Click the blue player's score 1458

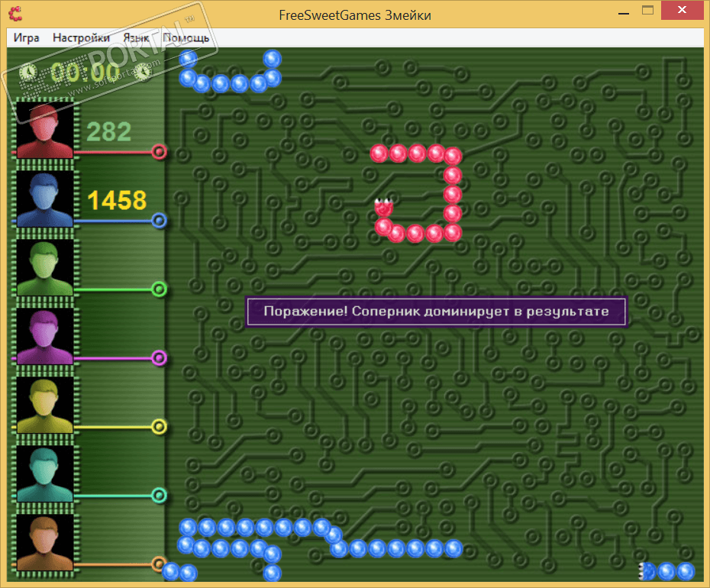[x=118, y=200]
